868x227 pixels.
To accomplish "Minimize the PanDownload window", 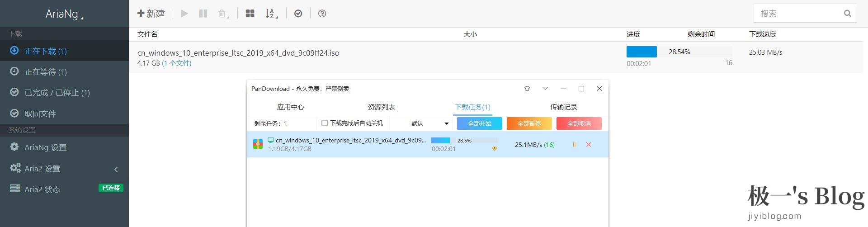I will [563, 89].
